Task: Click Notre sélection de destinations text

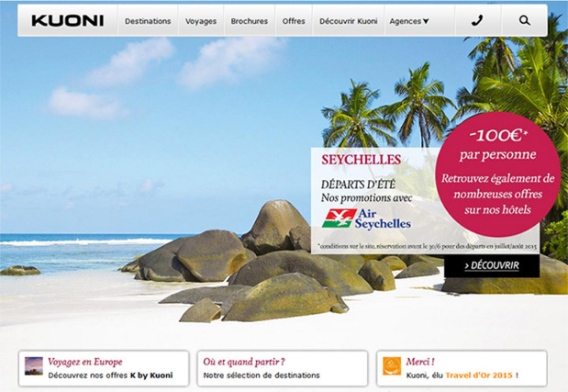Action: click(x=262, y=375)
